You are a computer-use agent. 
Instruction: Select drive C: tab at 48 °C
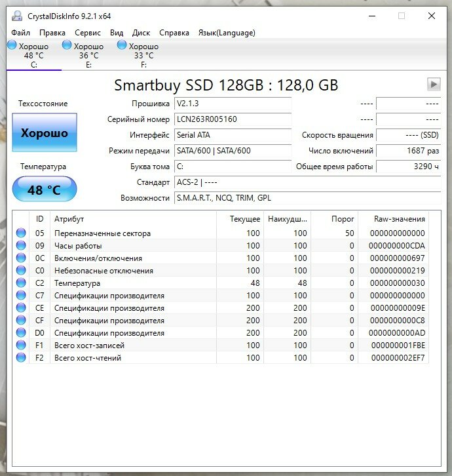(33, 55)
